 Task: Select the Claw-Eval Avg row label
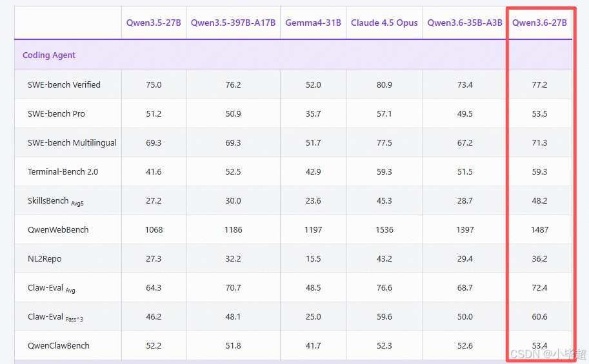click(51, 288)
